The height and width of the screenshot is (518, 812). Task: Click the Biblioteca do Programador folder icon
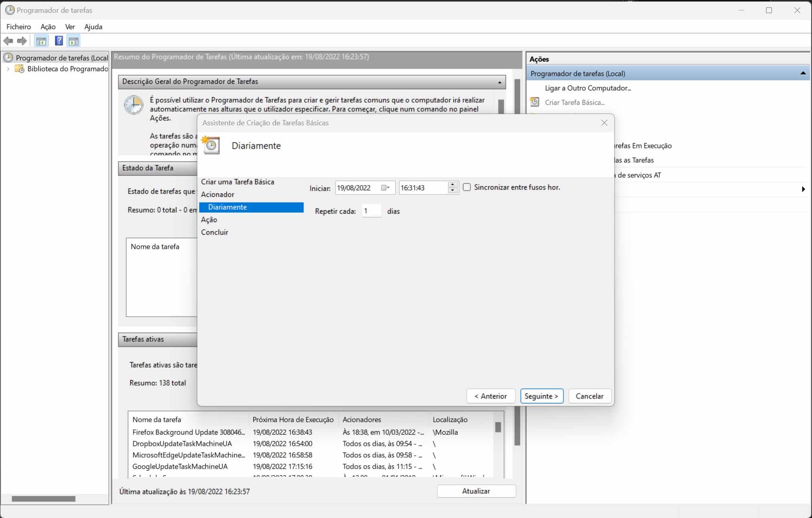point(19,69)
